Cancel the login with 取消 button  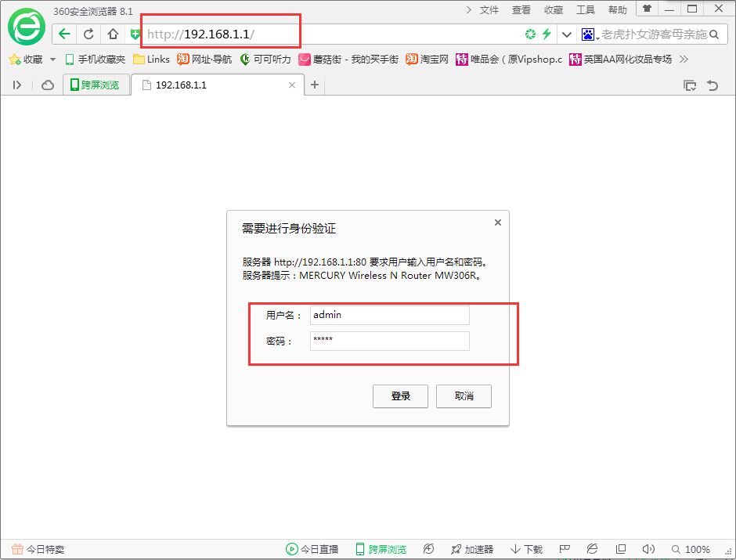(x=464, y=396)
